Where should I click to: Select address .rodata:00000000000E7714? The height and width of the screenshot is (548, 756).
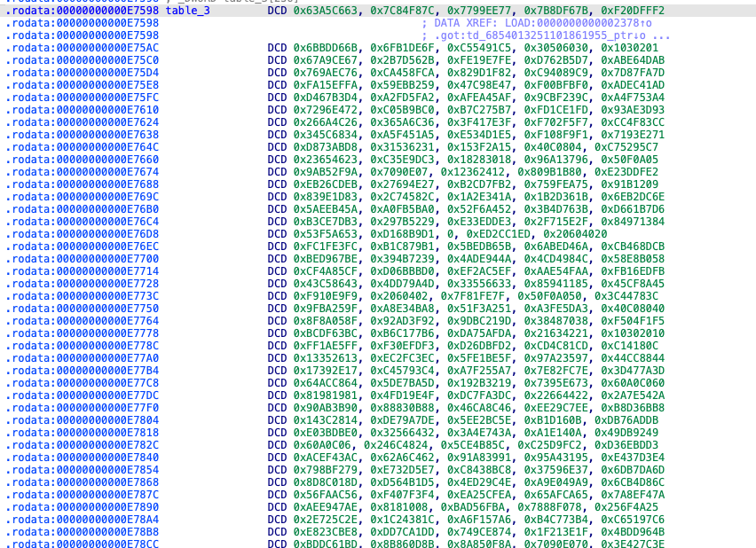83,271
